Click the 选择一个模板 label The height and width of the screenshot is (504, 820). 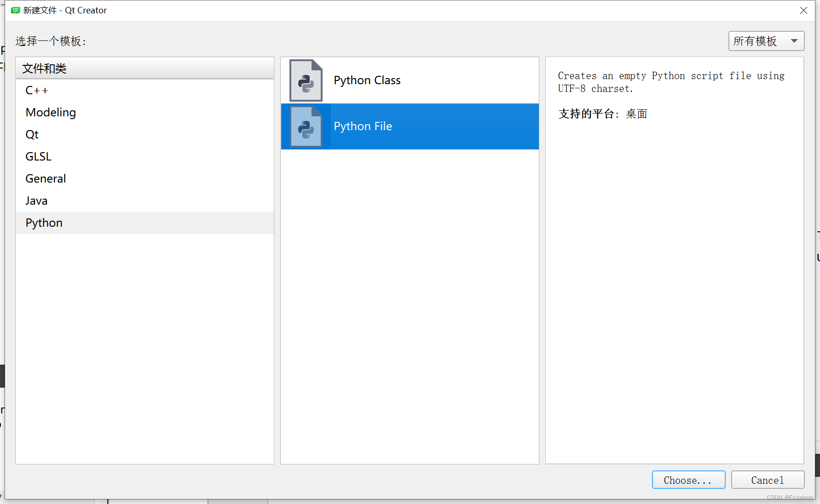[50, 41]
